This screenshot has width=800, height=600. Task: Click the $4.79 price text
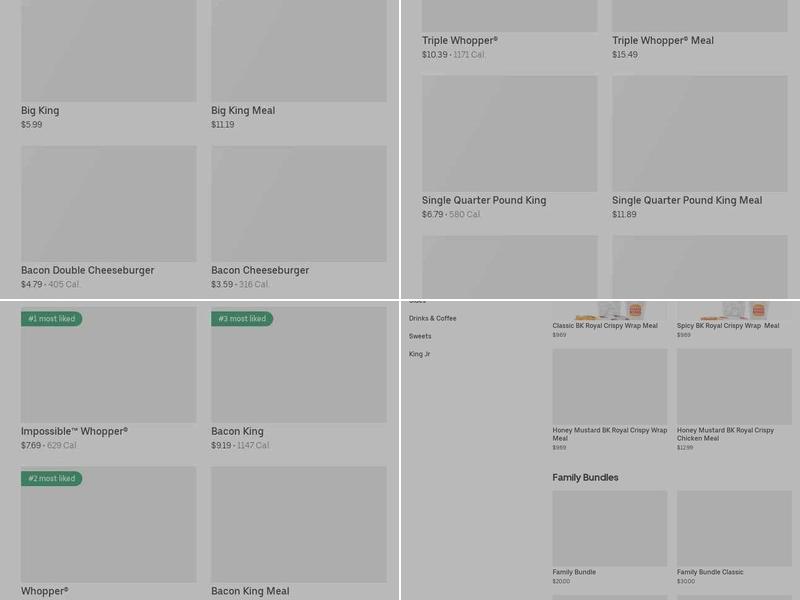coord(32,284)
